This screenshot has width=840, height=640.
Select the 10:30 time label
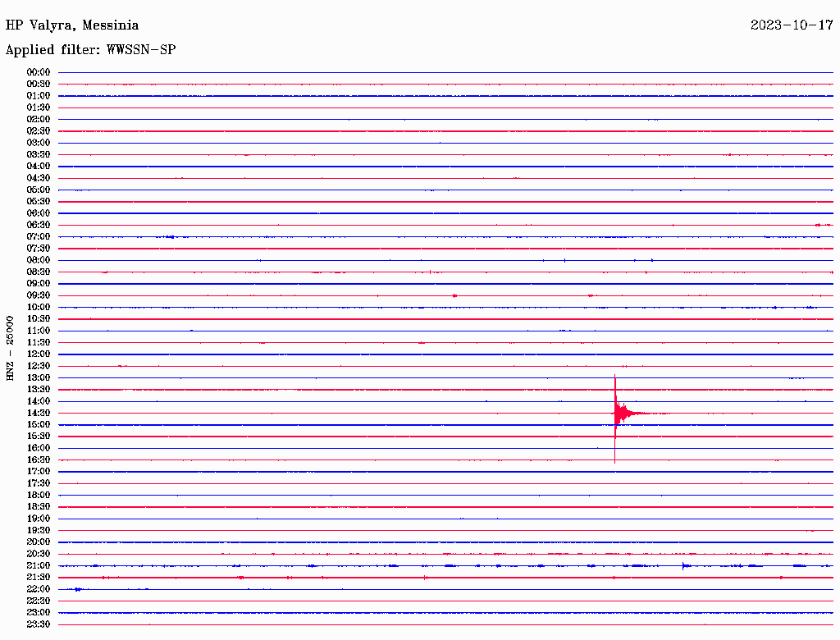(x=39, y=319)
